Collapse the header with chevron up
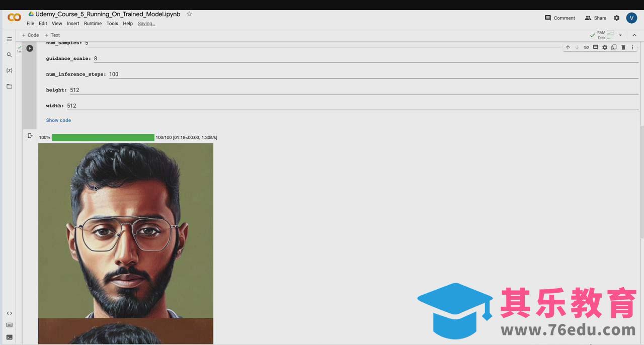 coord(634,35)
